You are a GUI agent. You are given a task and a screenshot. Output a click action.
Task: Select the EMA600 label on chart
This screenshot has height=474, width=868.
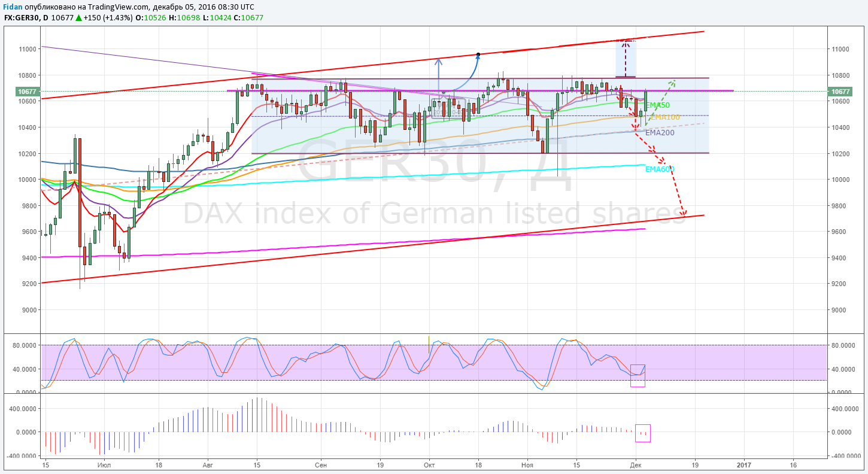660,169
